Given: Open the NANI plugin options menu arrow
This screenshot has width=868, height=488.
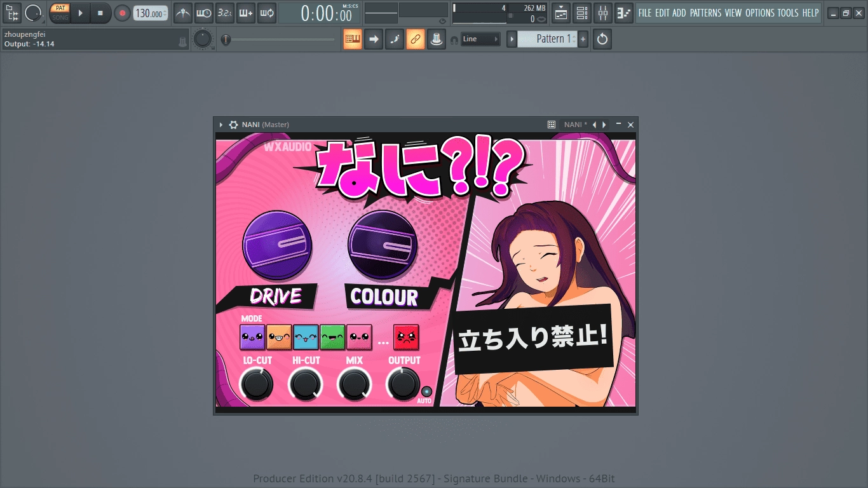Looking at the screenshot, I should point(221,125).
